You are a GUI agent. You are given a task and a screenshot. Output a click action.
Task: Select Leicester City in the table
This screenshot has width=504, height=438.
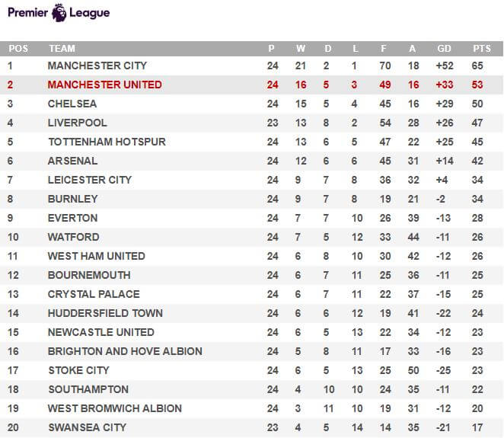pyautogui.click(x=90, y=180)
